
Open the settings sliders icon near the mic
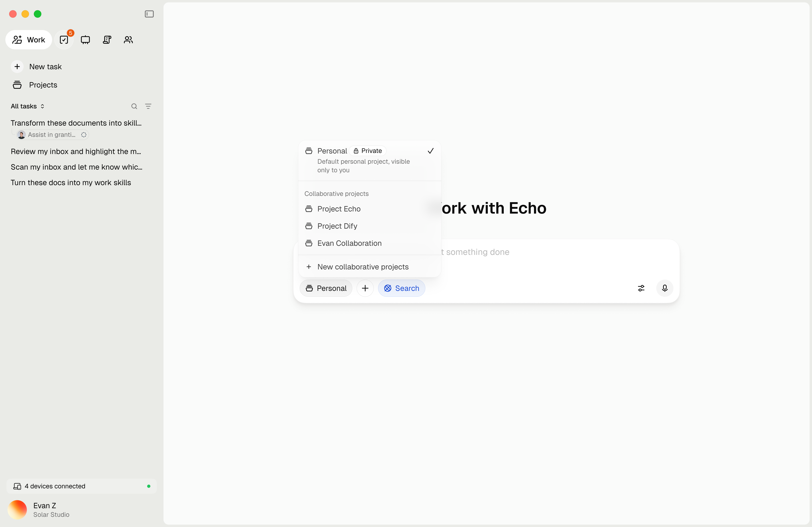(641, 288)
